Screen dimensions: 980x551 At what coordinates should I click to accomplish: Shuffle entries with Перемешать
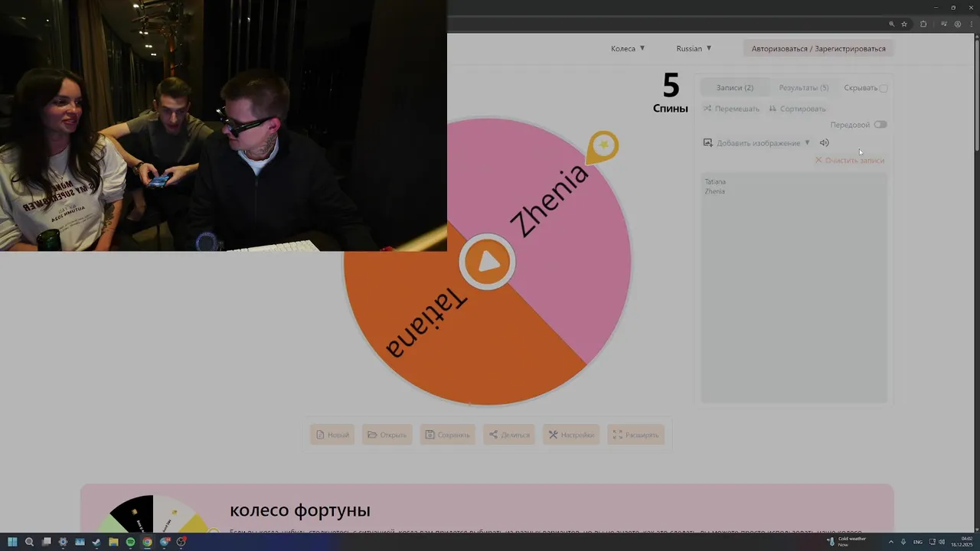731,109
